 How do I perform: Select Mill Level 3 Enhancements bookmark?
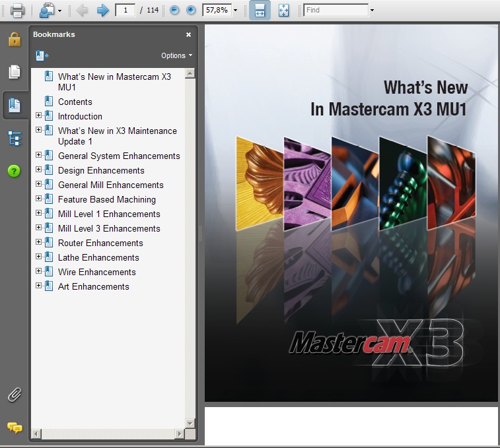point(109,228)
